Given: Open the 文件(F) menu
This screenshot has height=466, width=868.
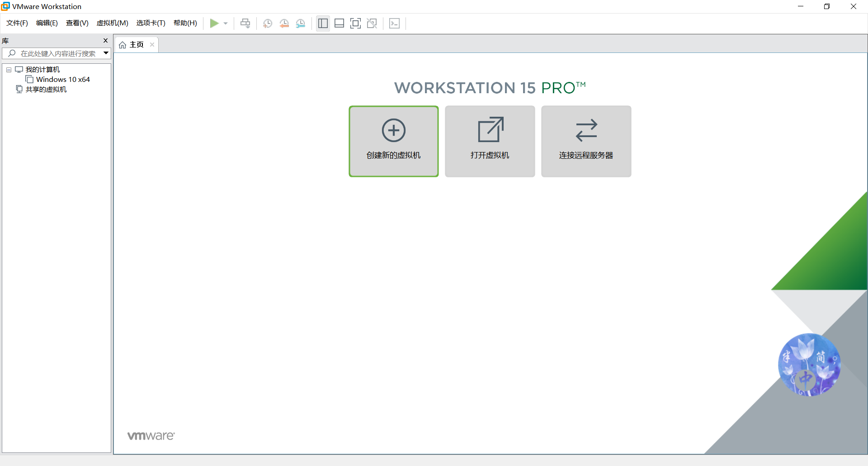Looking at the screenshot, I should [x=17, y=23].
